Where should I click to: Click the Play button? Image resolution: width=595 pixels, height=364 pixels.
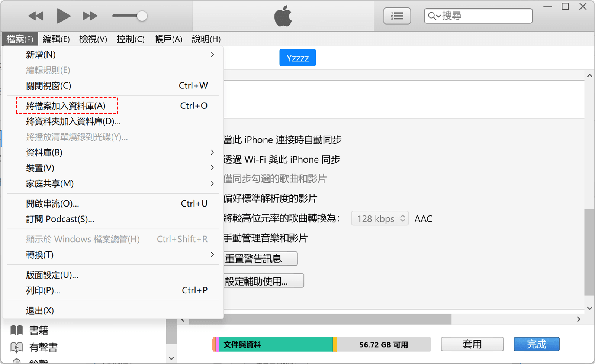tap(63, 16)
